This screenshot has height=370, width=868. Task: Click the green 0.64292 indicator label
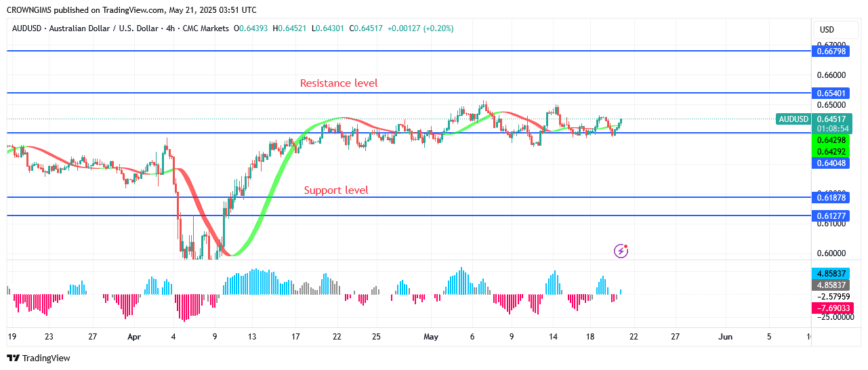pos(830,152)
